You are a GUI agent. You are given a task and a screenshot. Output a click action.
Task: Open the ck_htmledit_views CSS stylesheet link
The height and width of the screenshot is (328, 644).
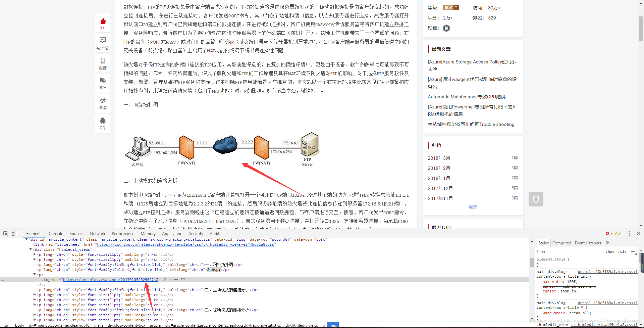click(185, 244)
